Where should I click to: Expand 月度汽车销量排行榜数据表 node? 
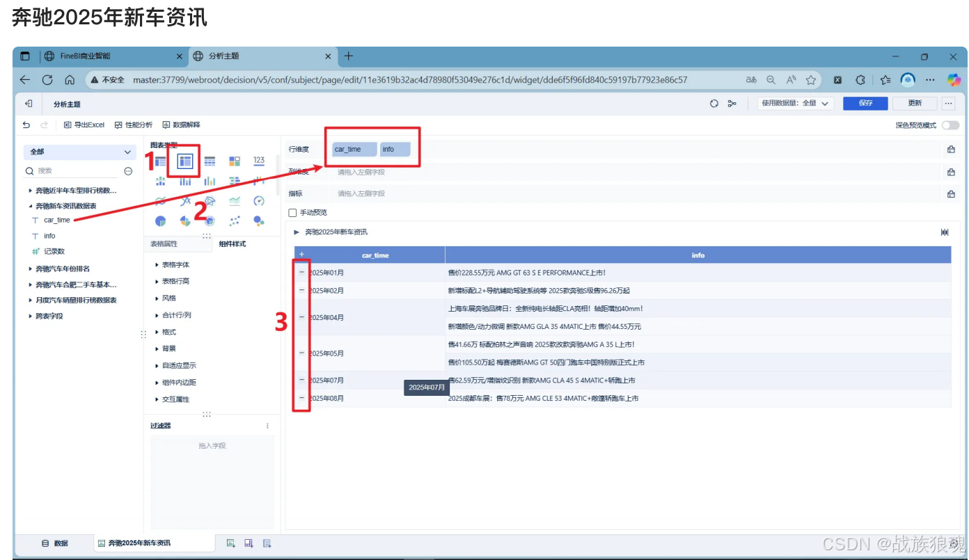30,301
